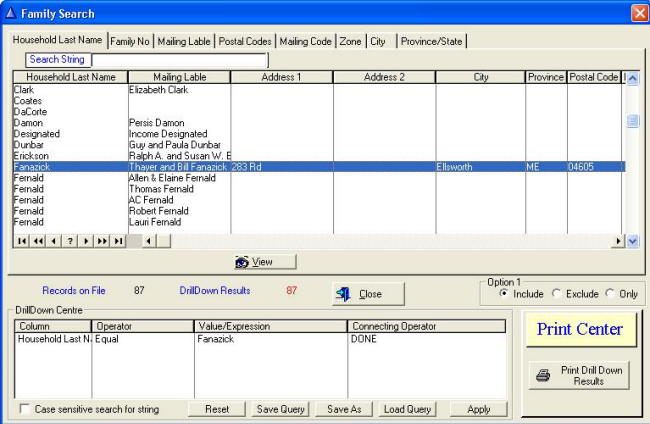Viewport: 650px width, 424px height.
Task: Choose the Only radio option
Action: [x=611, y=293]
